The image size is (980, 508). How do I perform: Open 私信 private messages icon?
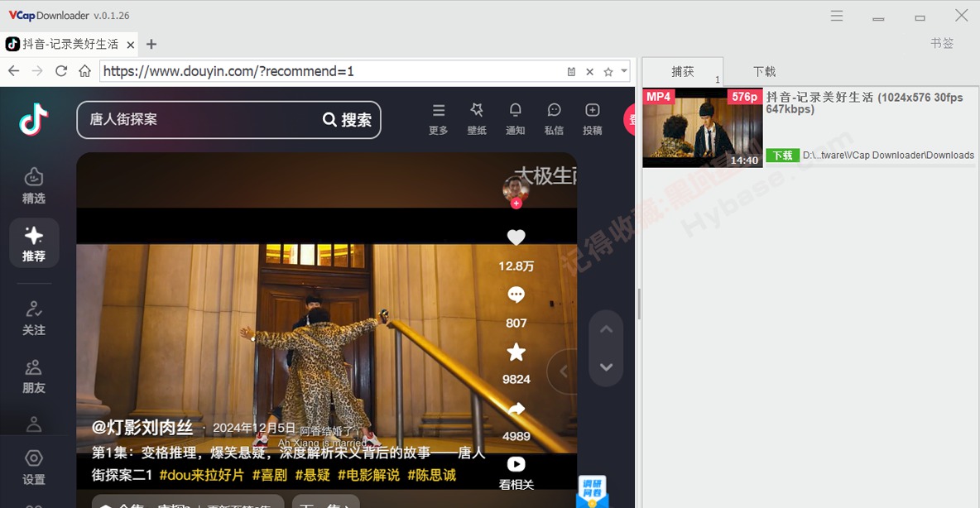coord(554,111)
